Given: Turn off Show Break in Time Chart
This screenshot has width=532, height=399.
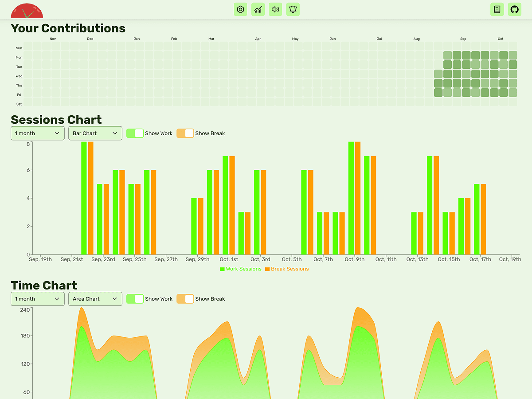Looking at the screenshot, I should 185,299.
